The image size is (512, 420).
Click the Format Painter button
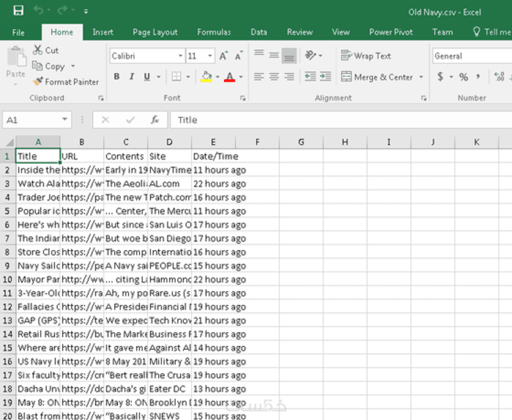point(65,82)
